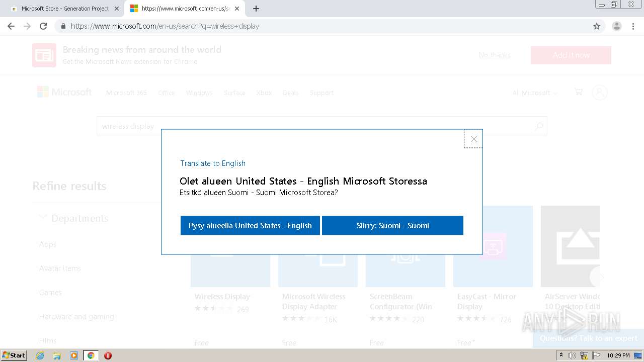
Task: Click Translate to English link
Action: [x=213, y=163]
